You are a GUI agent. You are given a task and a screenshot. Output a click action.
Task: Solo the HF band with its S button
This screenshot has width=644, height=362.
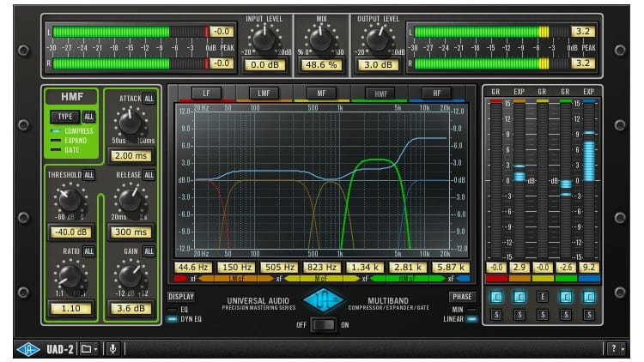click(x=589, y=315)
